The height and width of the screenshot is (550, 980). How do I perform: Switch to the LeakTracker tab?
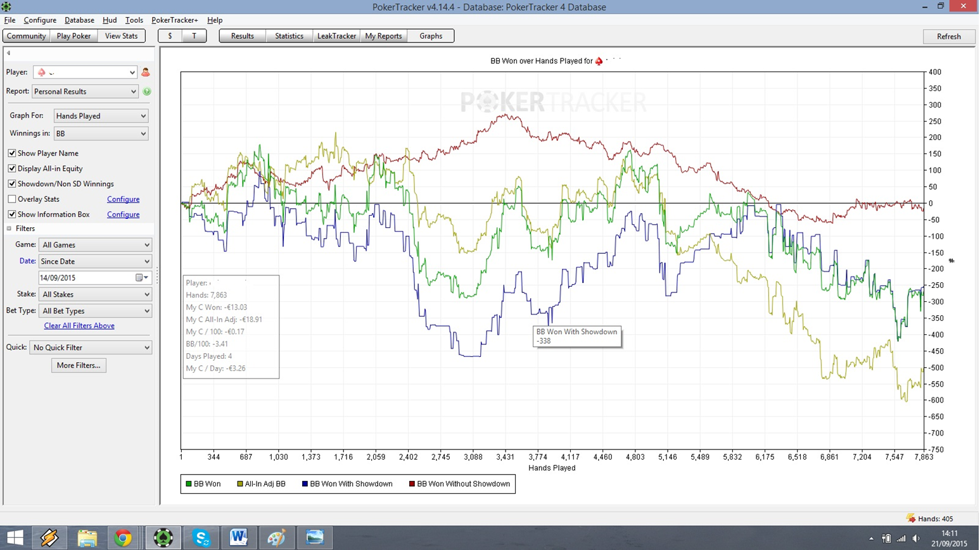point(336,36)
